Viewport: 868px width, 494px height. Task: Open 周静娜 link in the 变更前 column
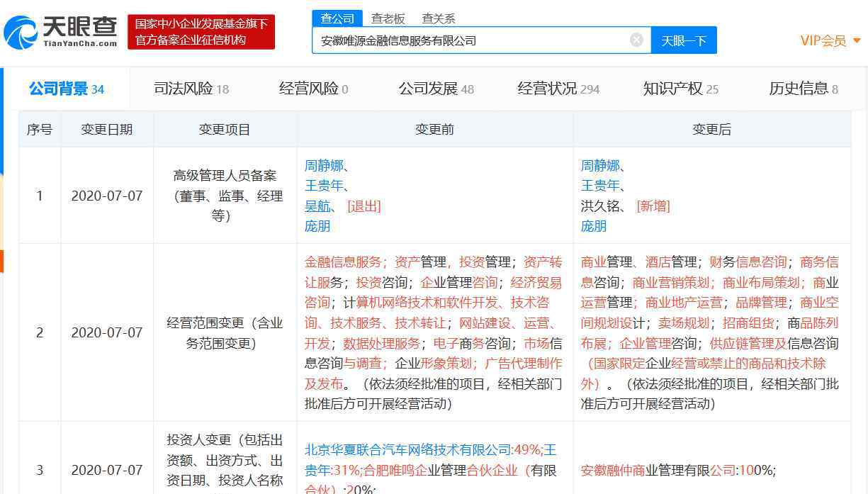click(x=323, y=166)
